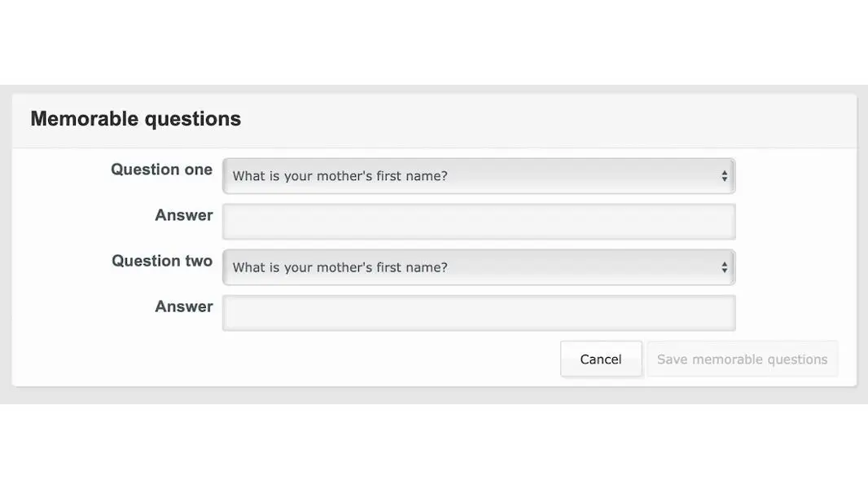Click Cancel to discard changes
Image resolution: width=868 pixels, height=489 pixels.
click(x=601, y=359)
